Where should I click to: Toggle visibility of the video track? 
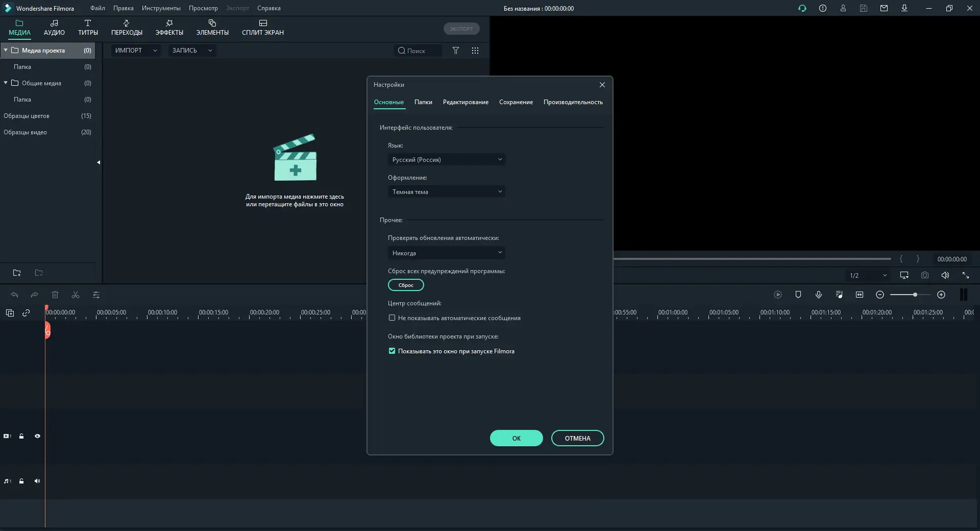[x=37, y=436]
